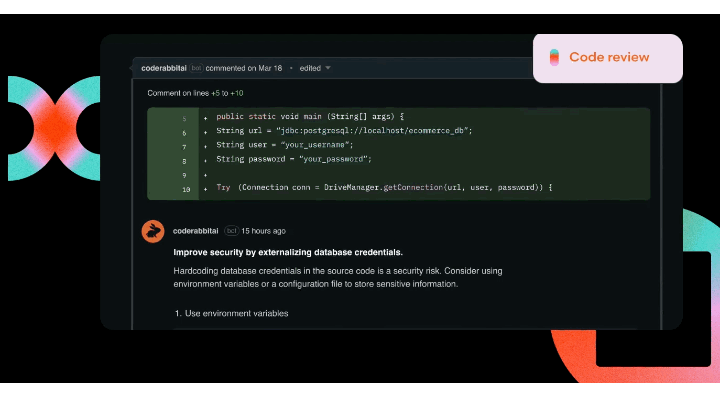Click the Code review badge icon
Image resolution: width=720 pixels, height=405 pixels.
(x=554, y=57)
